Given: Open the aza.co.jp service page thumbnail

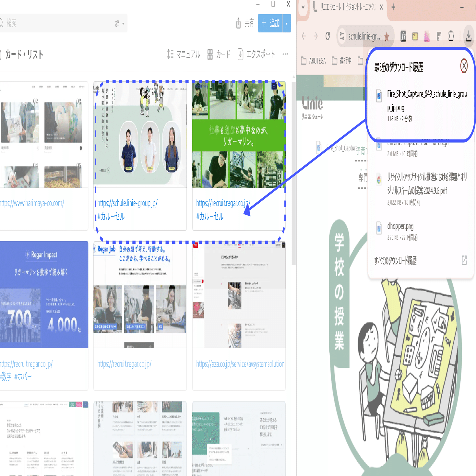Looking at the screenshot, I should click(239, 295).
